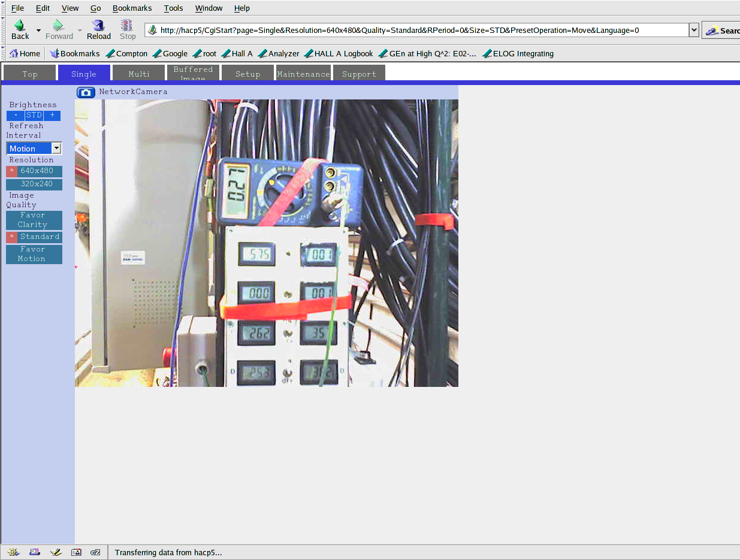Click the Address Book icon in the status bar
This screenshot has height=560, width=740.
[x=76, y=552]
